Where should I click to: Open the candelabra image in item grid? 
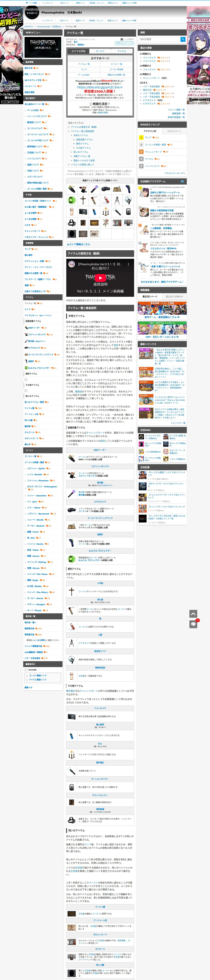[106, 212]
